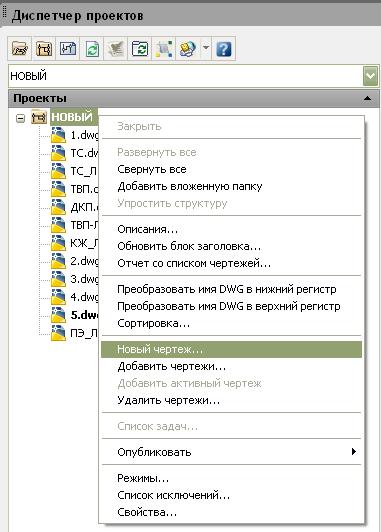The image size is (381, 532).
Task: Choose Свойства… from the context menu
Action: pyautogui.click(x=147, y=512)
